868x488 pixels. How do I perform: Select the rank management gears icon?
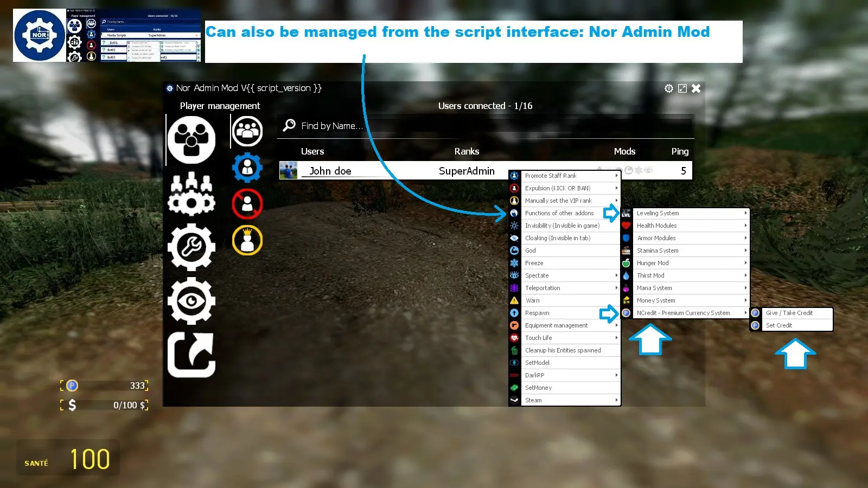pos(191,194)
